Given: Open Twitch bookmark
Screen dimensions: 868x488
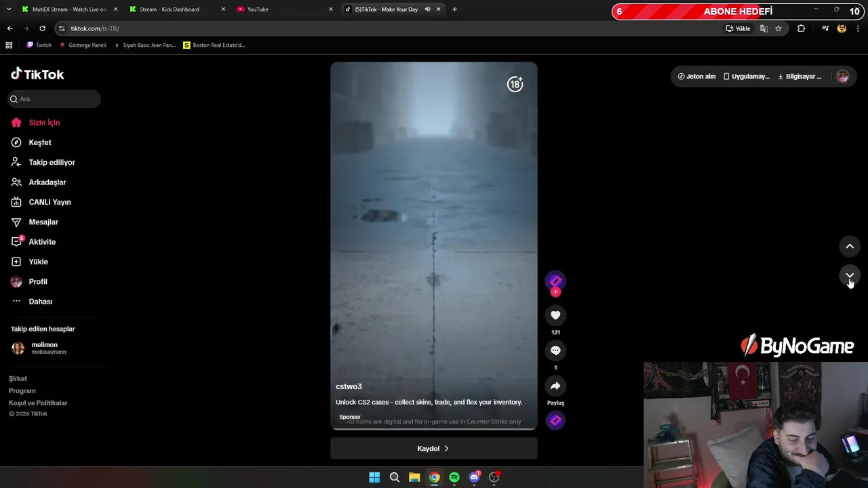Looking at the screenshot, I should coord(39,45).
